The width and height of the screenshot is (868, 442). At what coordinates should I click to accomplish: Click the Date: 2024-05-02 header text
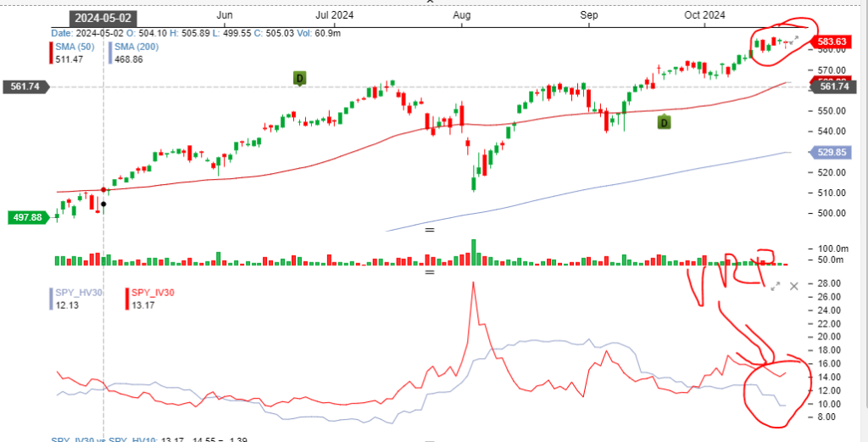pos(87,34)
